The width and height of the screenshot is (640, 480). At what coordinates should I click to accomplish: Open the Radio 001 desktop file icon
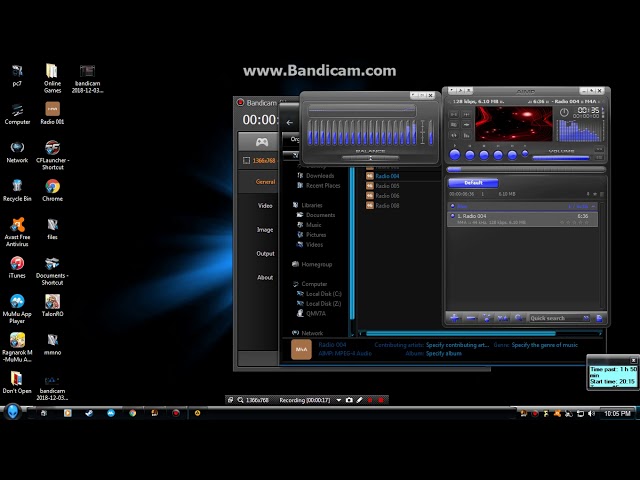(52, 113)
